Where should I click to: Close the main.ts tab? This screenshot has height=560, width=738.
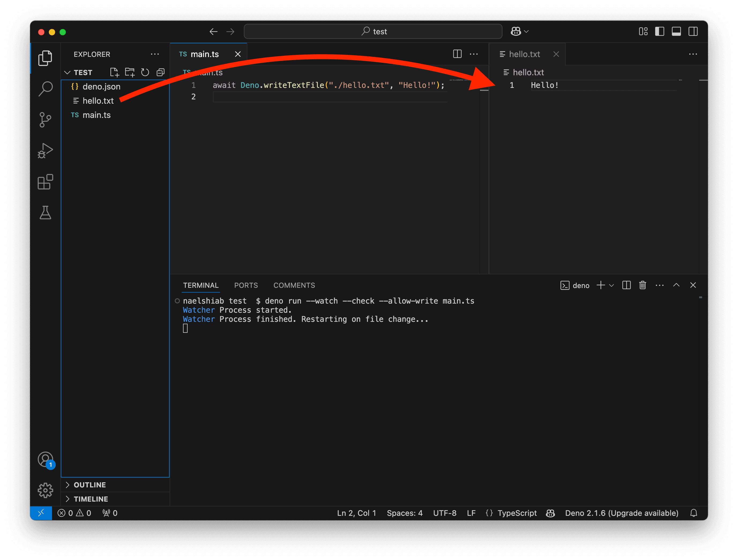click(238, 54)
